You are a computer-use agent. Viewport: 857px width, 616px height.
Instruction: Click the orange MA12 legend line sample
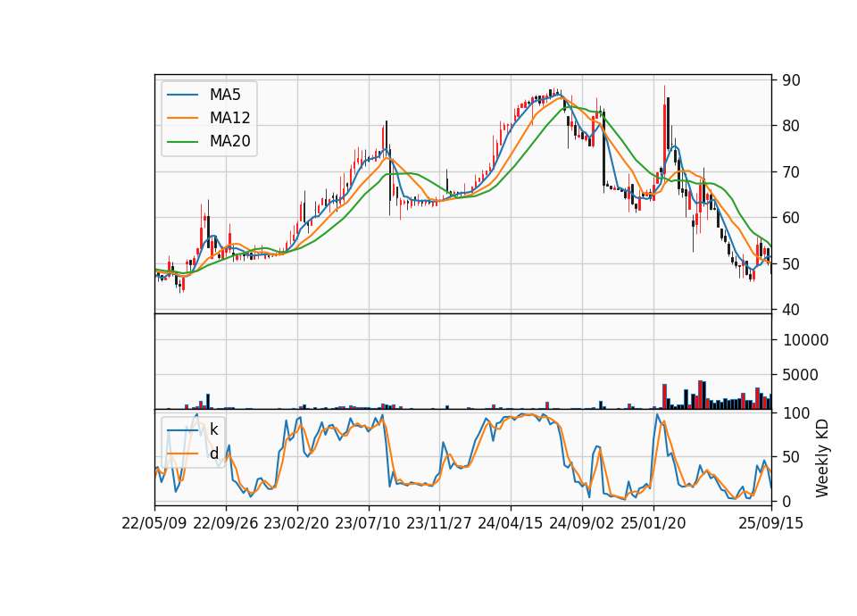coord(182,118)
